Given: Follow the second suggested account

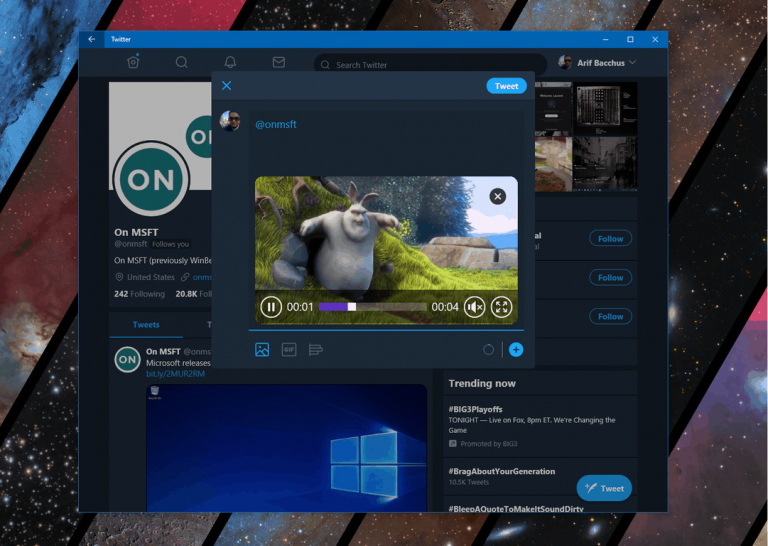Looking at the screenshot, I should click(610, 278).
